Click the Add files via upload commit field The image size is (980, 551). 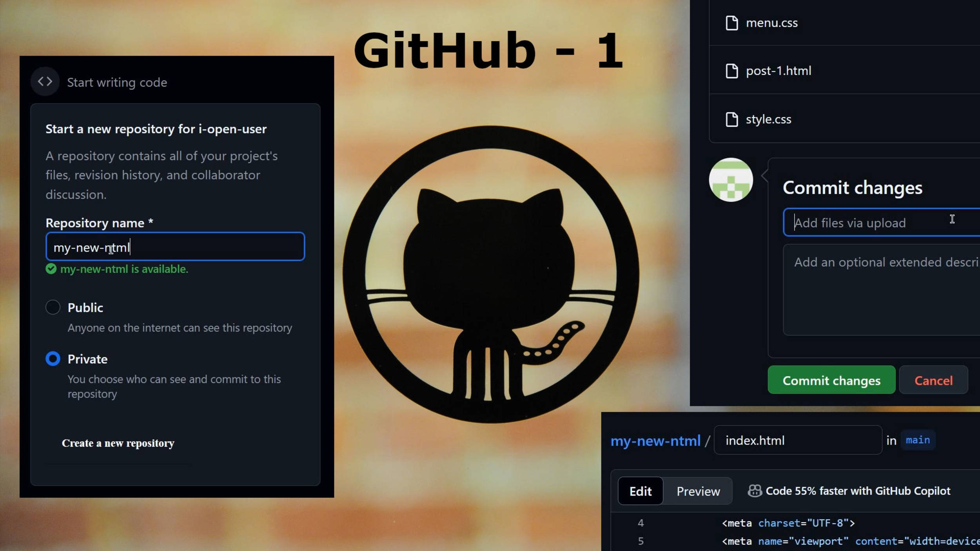click(882, 222)
